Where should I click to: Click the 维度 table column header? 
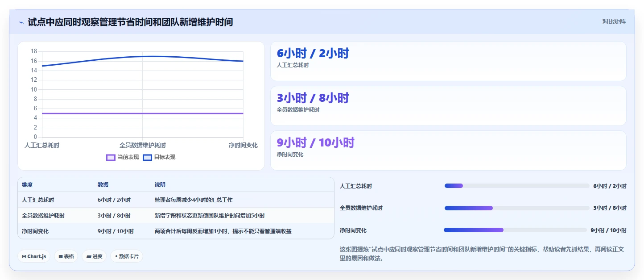pyautogui.click(x=27, y=185)
